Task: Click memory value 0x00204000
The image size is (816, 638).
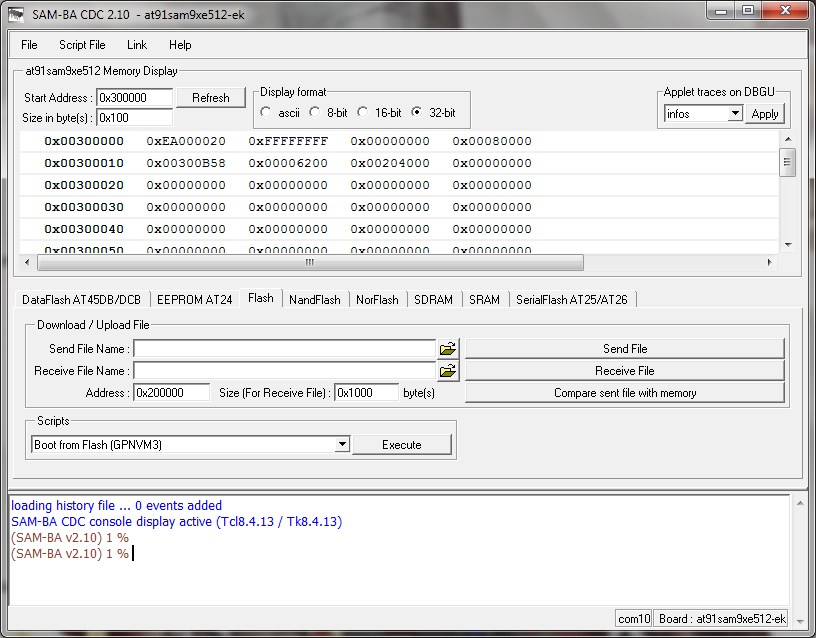Action: (390, 163)
